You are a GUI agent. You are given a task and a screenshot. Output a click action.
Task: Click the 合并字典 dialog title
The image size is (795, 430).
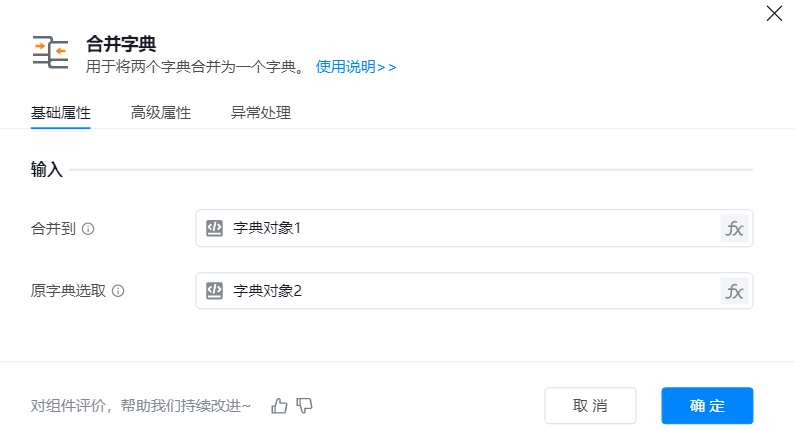122,43
